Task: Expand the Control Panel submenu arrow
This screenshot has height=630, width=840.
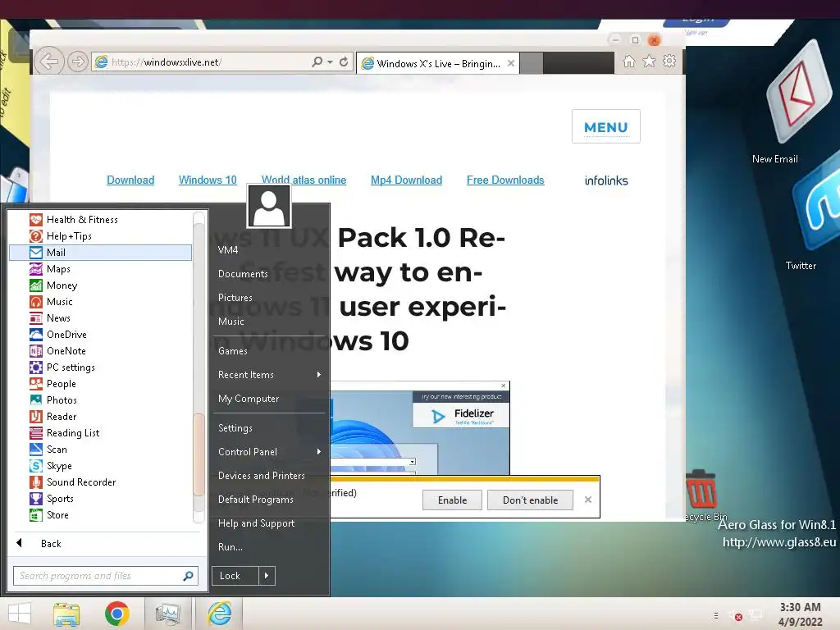Action: pyautogui.click(x=319, y=452)
